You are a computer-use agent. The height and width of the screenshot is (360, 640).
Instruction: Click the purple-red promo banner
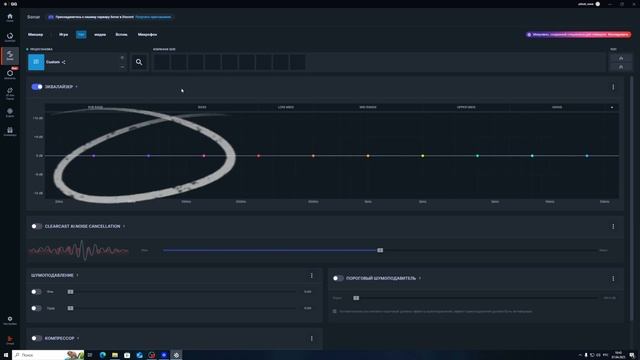tap(578, 35)
